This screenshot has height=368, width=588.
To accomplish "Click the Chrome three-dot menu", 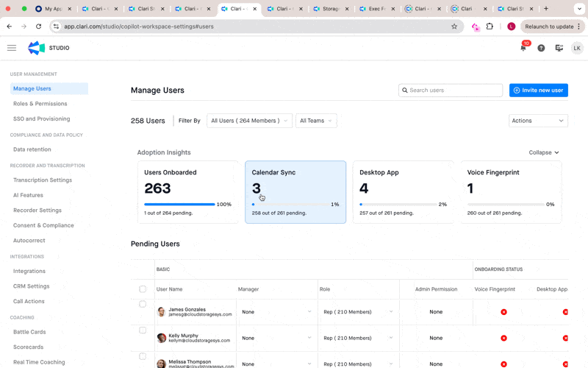I will point(579,26).
